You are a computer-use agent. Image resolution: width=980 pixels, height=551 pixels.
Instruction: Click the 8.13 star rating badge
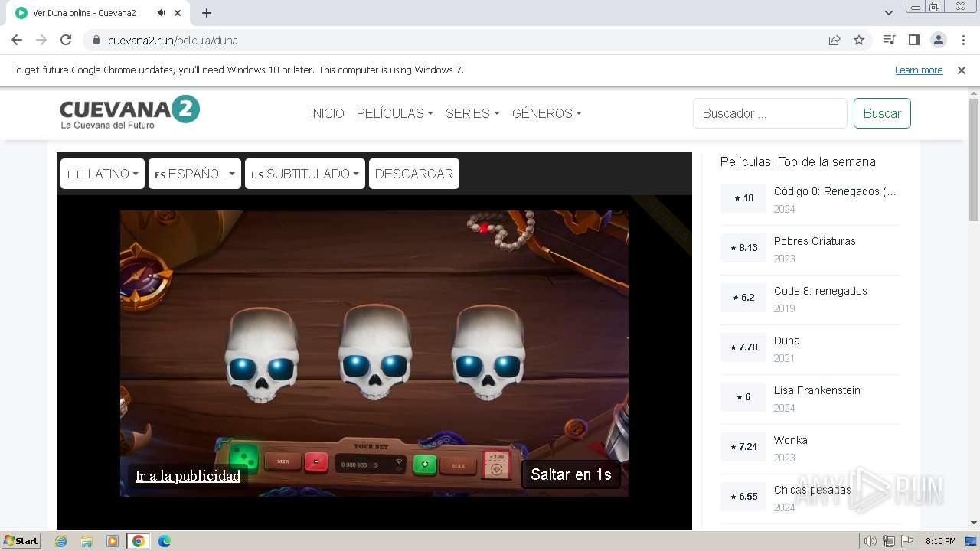click(x=743, y=248)
